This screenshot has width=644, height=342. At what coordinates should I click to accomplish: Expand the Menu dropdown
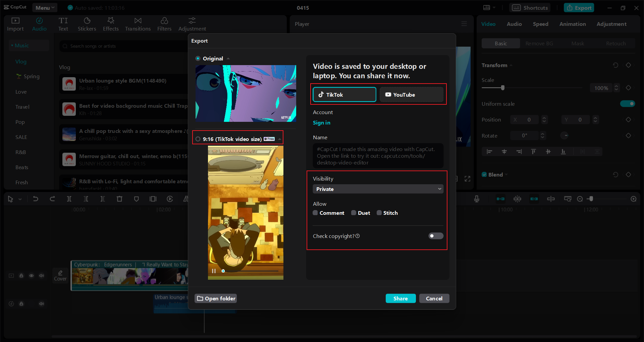pos(45,8)
